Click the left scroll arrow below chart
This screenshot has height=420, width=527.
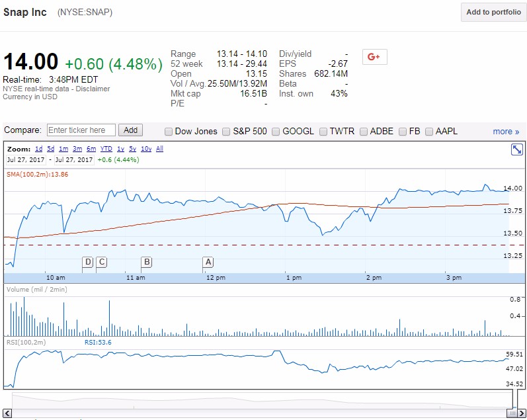pos(7,413)
